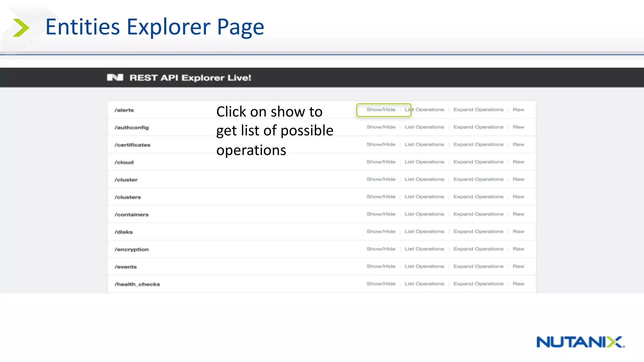Expand Operations for /containers
Screen dimensions: 644x362
(478, 214)
